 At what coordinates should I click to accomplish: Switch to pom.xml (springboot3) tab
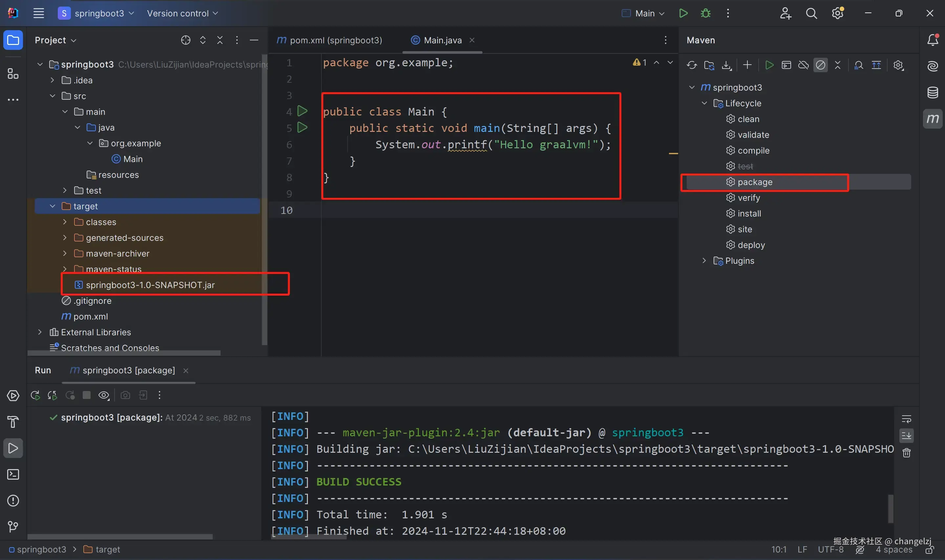[x=329, y=40]
